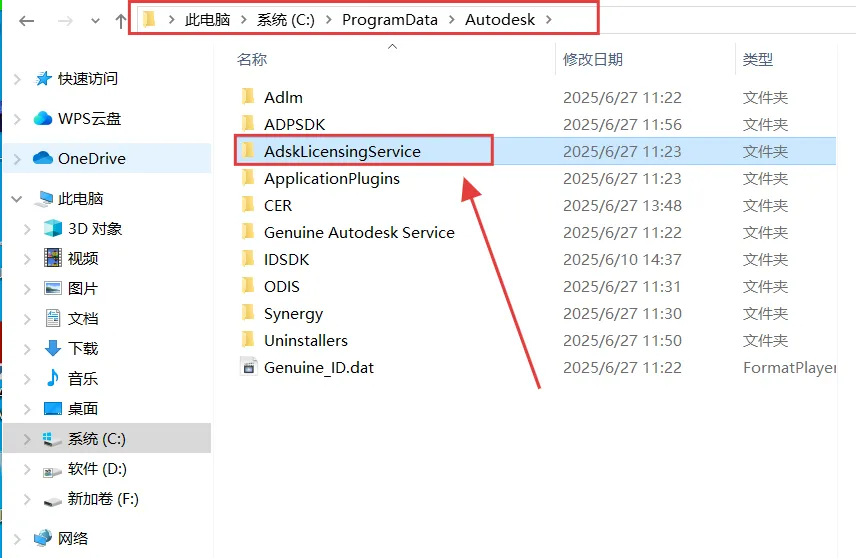Click the address bar folder icon
Viewport: 856px width, 558px height.
(x=149, y=20)
